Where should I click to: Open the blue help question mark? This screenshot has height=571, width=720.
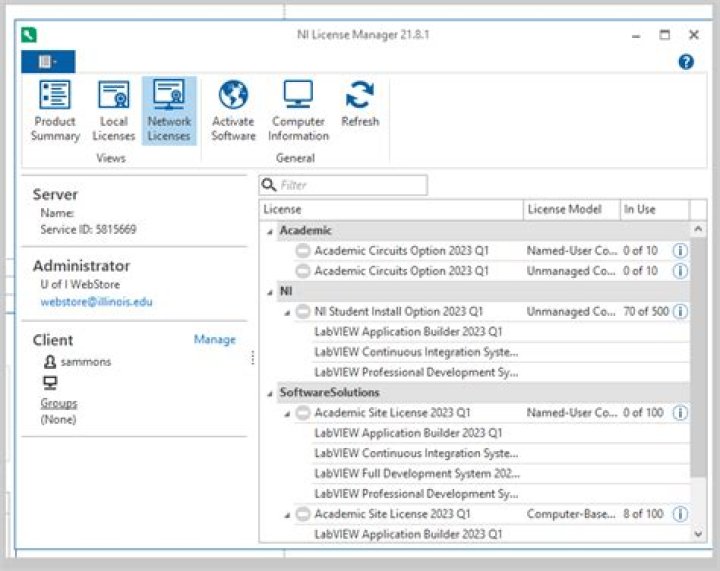(x=686, y=62)
